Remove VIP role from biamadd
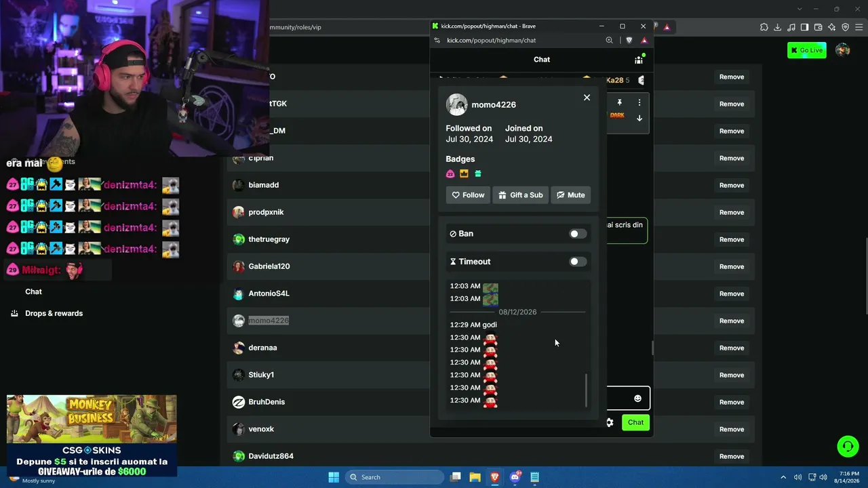 (x=732, y=185)
